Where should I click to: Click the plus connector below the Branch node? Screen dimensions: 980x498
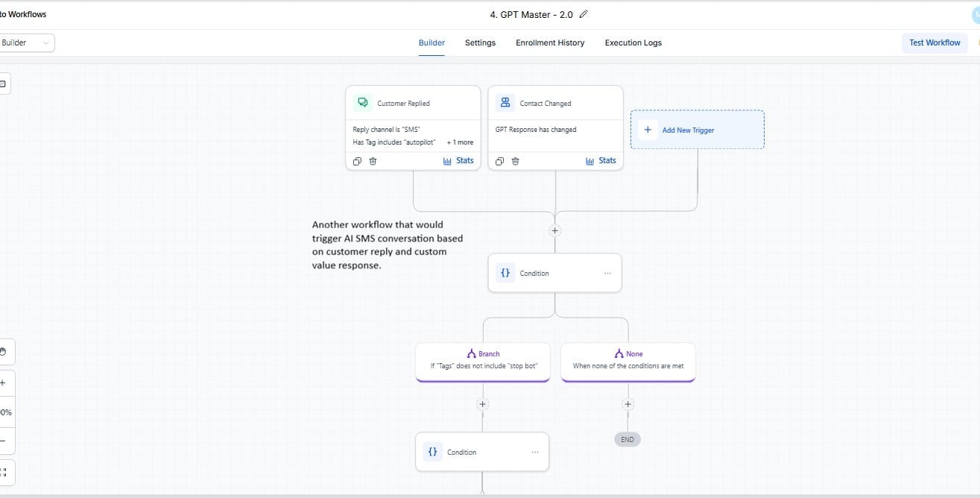tap(482, 403)
